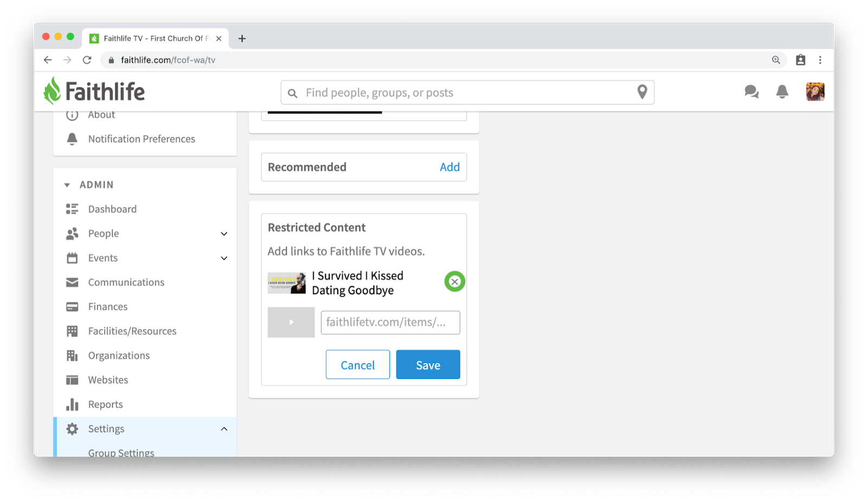
Task: Collapse the Settings section chevron
Action: coord(224,429)
